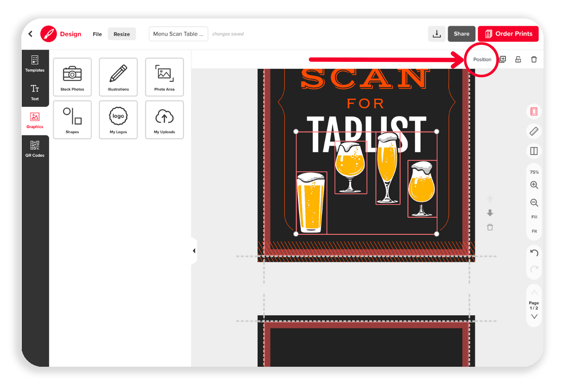Undo the last action
The height and width of the screenshot is (392, 566).
coord(534,253)
